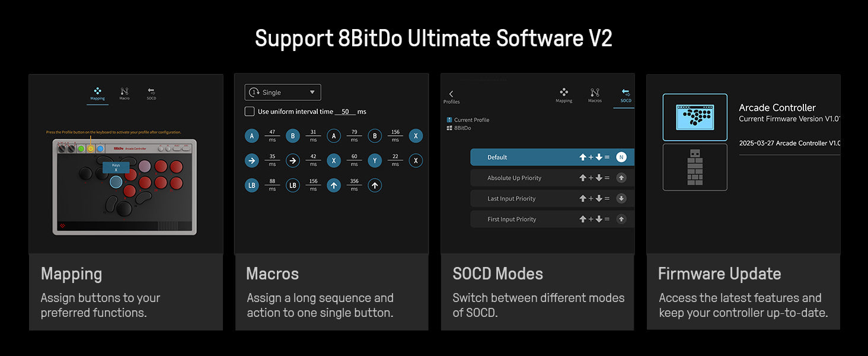Click the Support 8BitDo Ultimate Software V2 title
This screenshot has width=868, height=356.
click(433, 39)
